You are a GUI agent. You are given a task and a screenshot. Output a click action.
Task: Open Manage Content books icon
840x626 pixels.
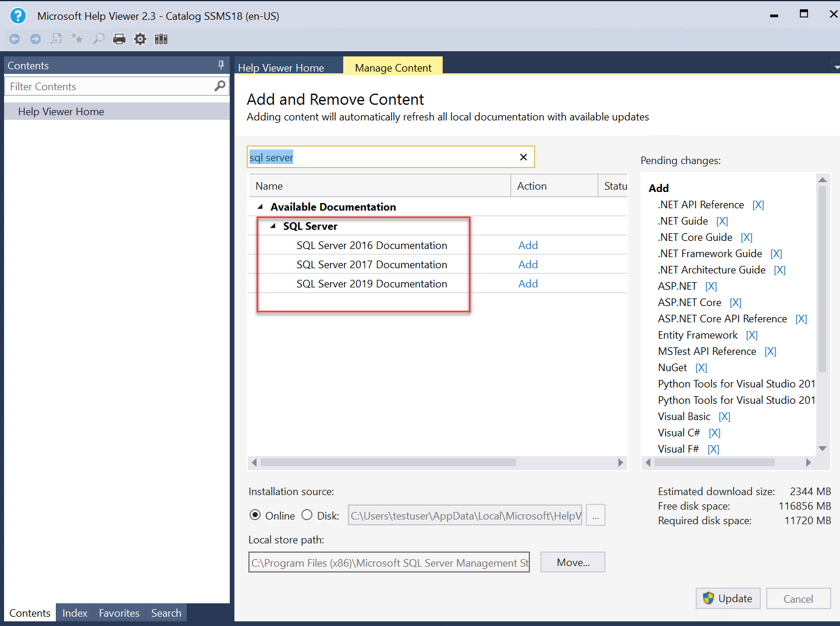coord(161,38)
